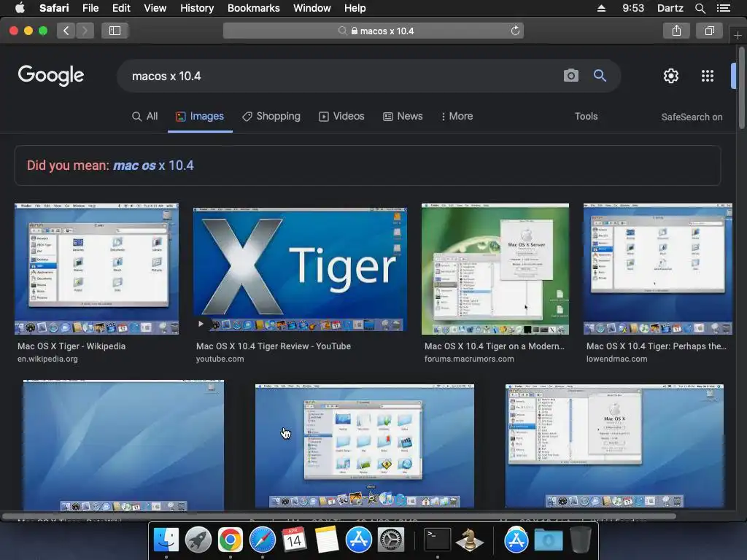This screenshot has width=747, height=560.
Task: Launch the Chess app from Dock
Action: pos(469,540)
